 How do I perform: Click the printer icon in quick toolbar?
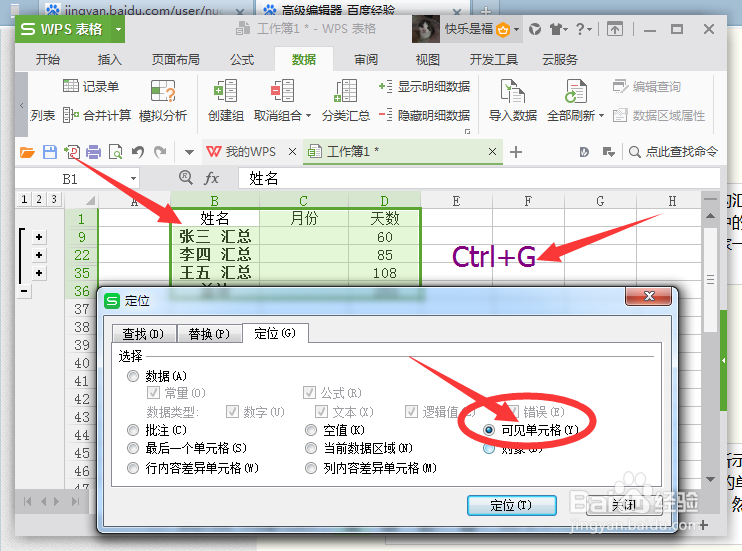[x=93, y=152]
